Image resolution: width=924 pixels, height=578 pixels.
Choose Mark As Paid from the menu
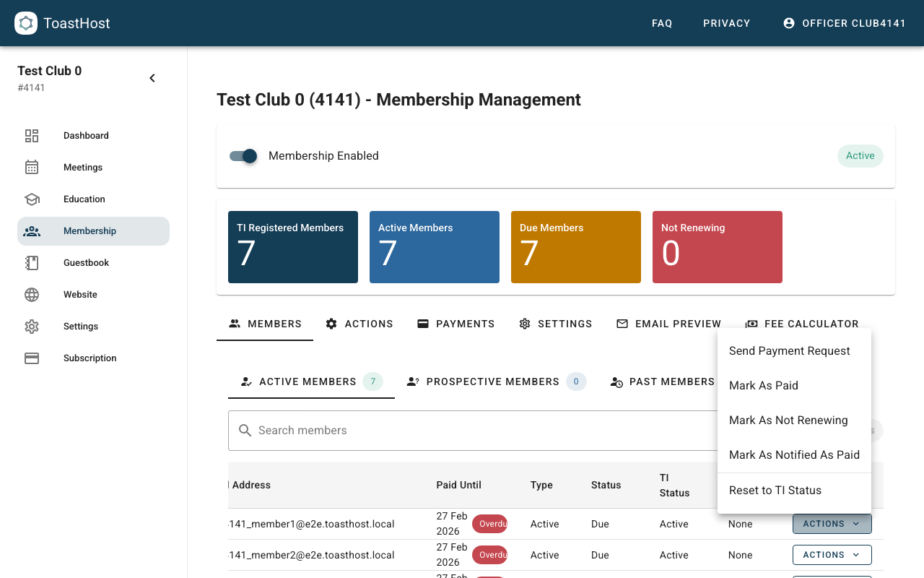763,385
